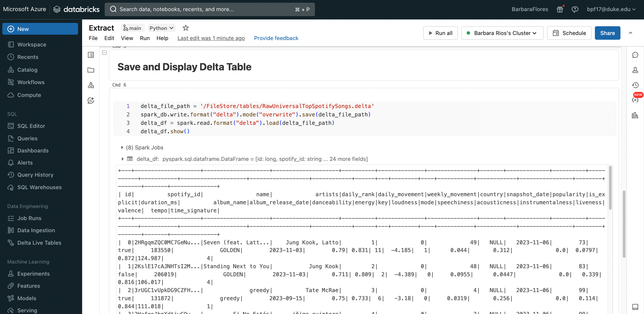The image size is (644, 314).
Task: Open the bpf17@duke.edu account menu
Action: 611,9
